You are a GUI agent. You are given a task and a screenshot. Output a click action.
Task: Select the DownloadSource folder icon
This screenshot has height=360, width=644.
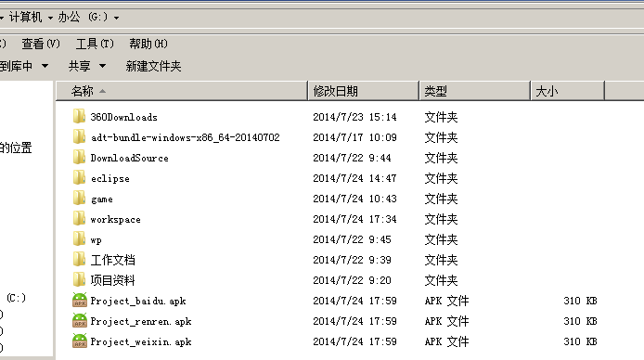[x=79, y=157]
